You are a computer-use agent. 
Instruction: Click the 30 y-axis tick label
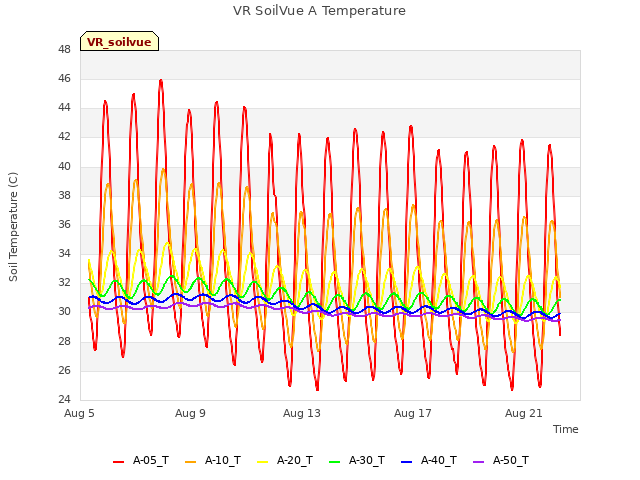64,312
